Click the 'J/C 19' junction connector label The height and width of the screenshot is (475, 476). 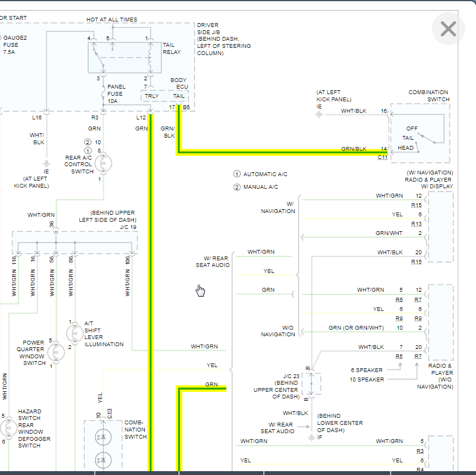[128, 227]
